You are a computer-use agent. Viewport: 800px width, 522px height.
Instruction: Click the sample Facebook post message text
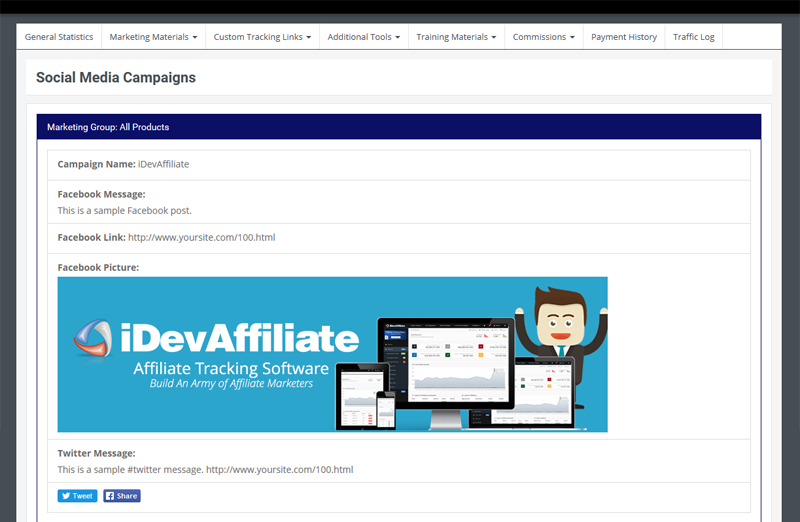click(x=124, y=211)
